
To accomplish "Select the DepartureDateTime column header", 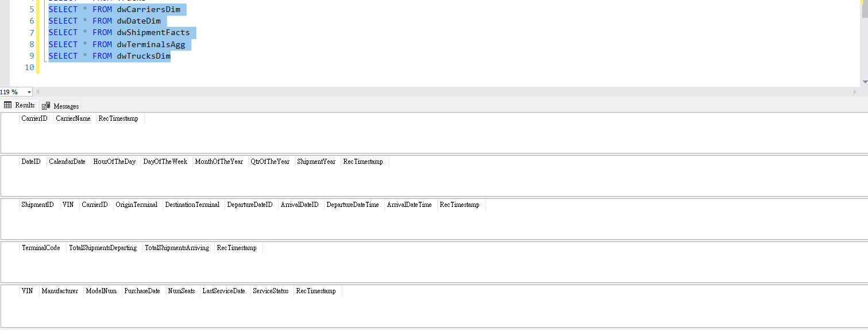I will (354, 205).
